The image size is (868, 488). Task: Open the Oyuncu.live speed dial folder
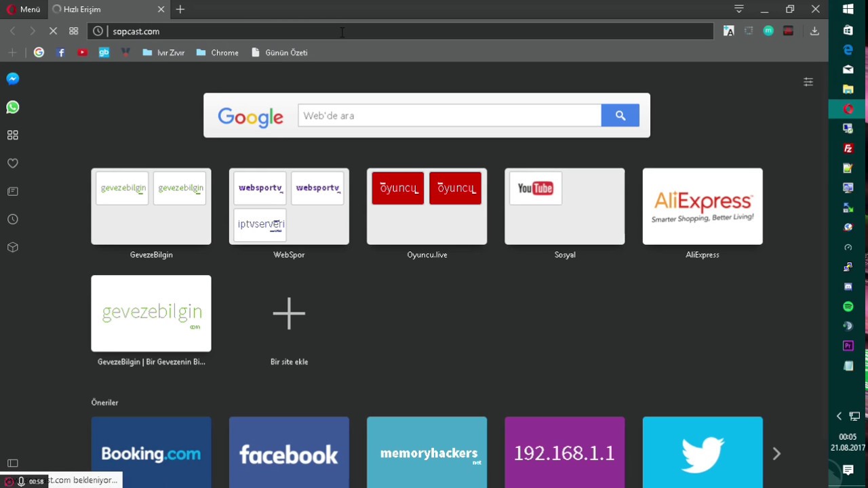[x=427, y=206]
